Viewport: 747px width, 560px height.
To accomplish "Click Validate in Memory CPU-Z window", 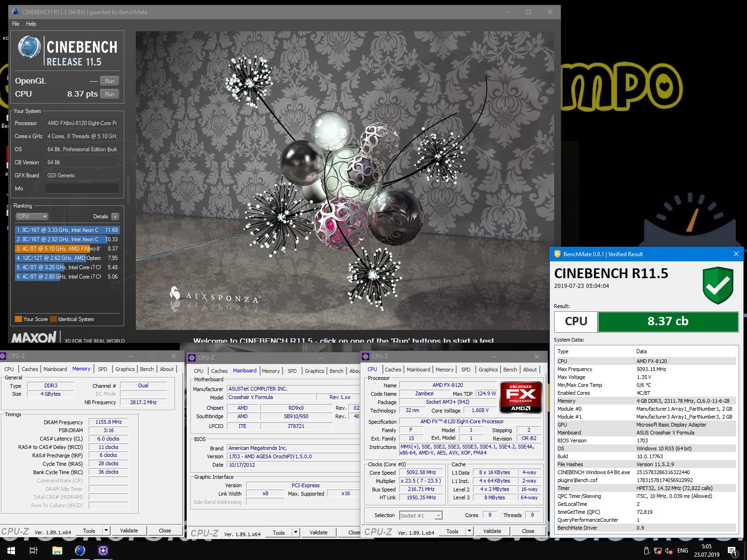I will [x=129, y=531].
